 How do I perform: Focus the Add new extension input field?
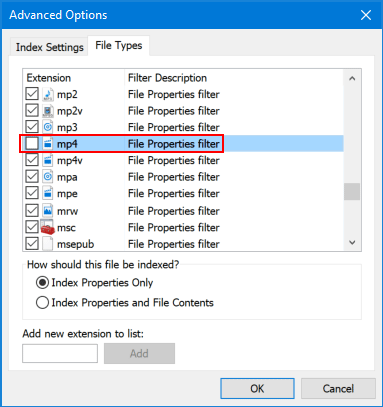(x=60, y=353)
